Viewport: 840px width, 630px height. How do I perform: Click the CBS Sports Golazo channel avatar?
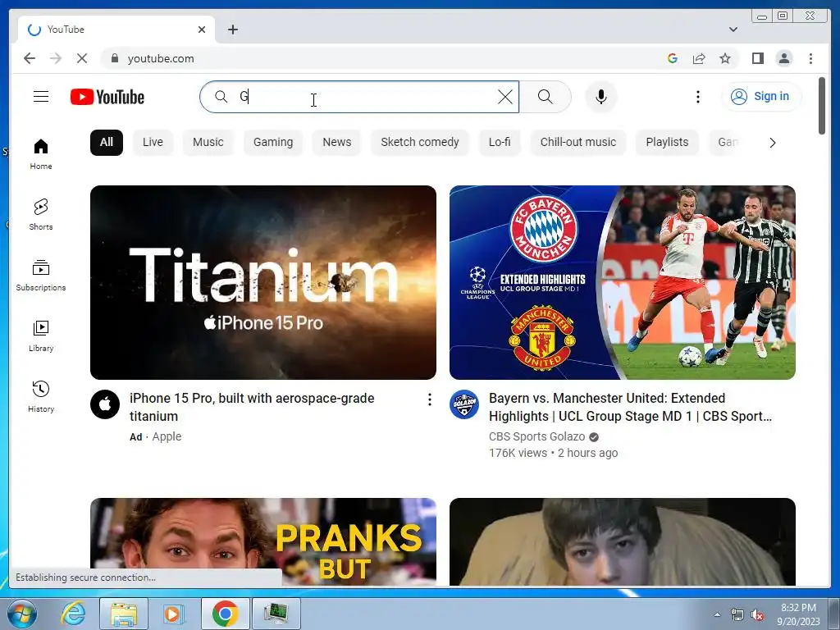[x=464, y=404]
